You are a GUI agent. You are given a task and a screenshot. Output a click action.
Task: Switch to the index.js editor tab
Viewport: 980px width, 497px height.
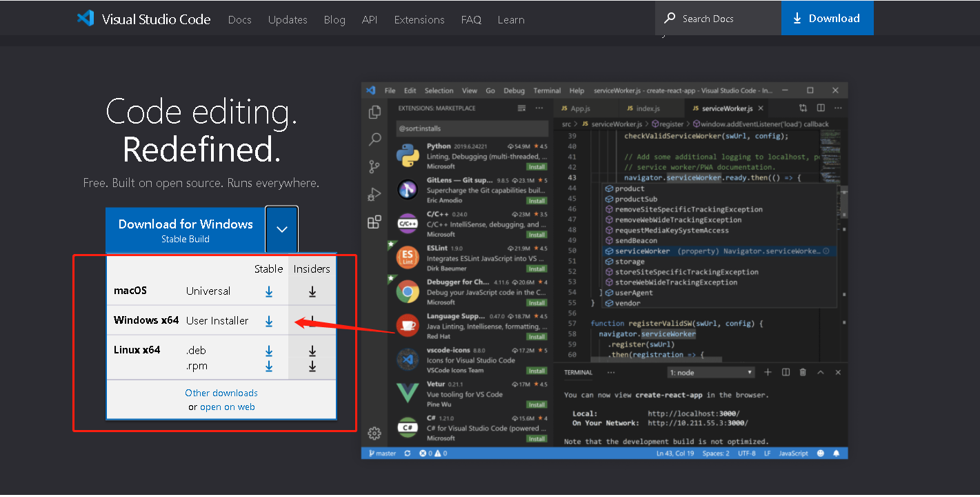click(643, 108)
